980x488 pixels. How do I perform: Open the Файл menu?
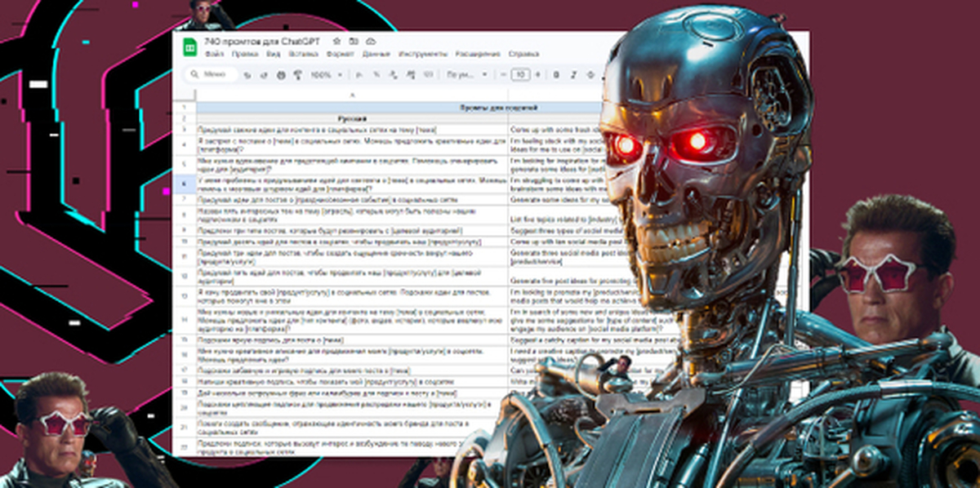click(x=214, y=54)
